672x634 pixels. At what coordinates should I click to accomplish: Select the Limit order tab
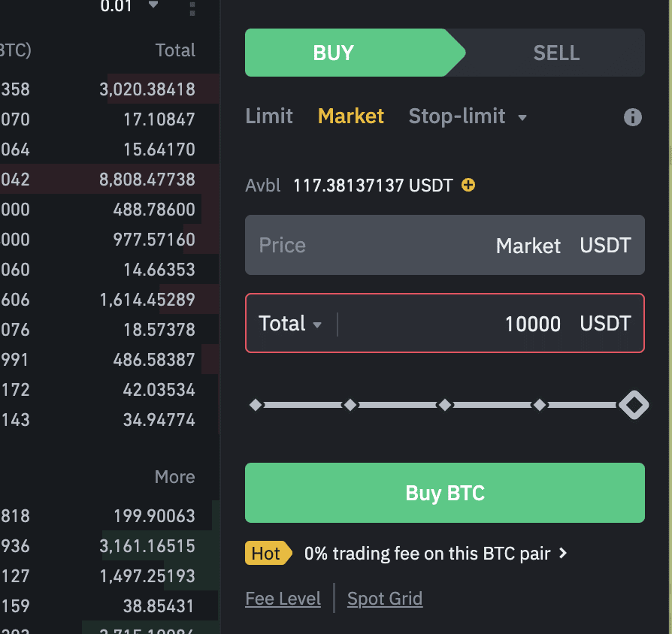point(269,116)
